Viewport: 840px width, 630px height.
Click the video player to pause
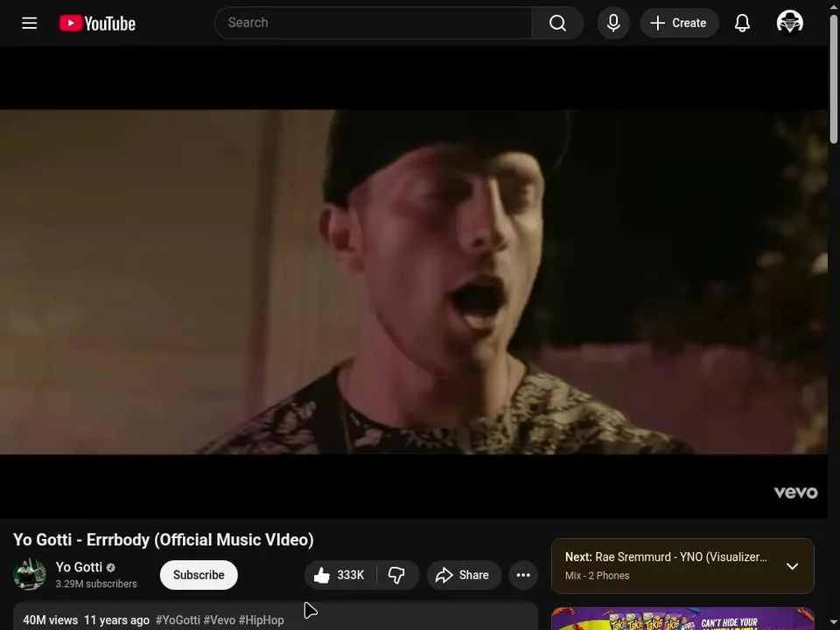tap(414, 282)
